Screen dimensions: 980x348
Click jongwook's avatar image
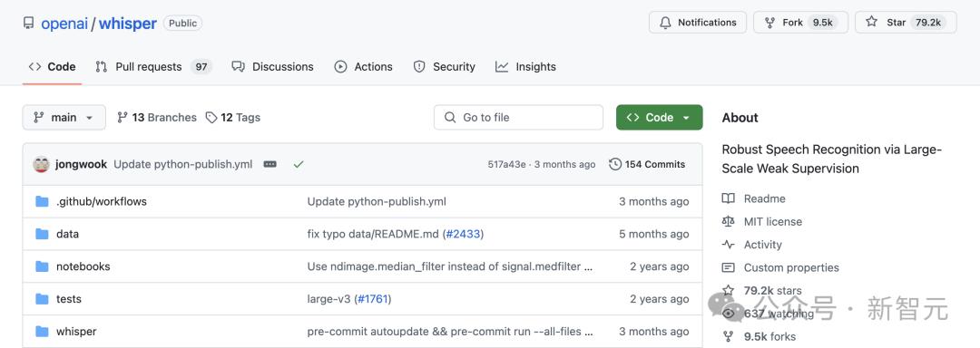pos(41,164)
